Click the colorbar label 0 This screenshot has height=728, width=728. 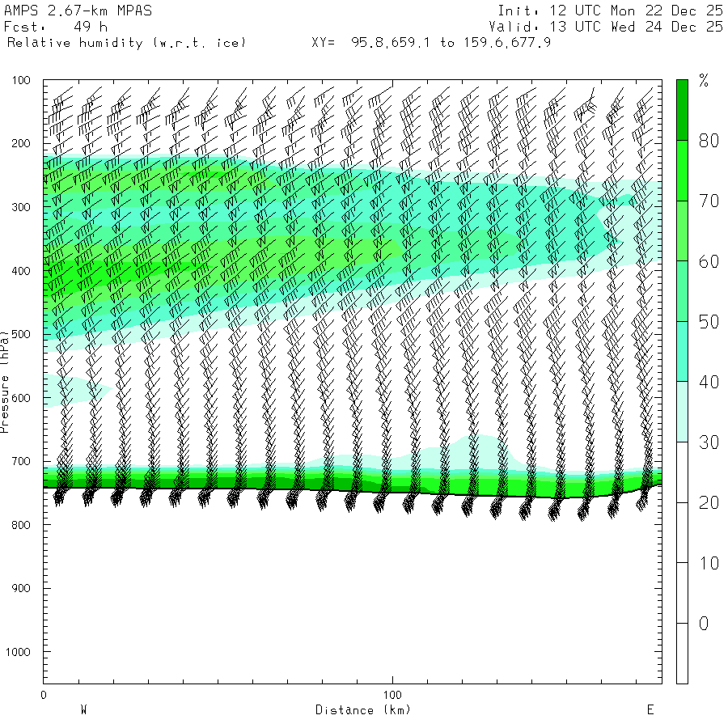(x=704, y=624)
